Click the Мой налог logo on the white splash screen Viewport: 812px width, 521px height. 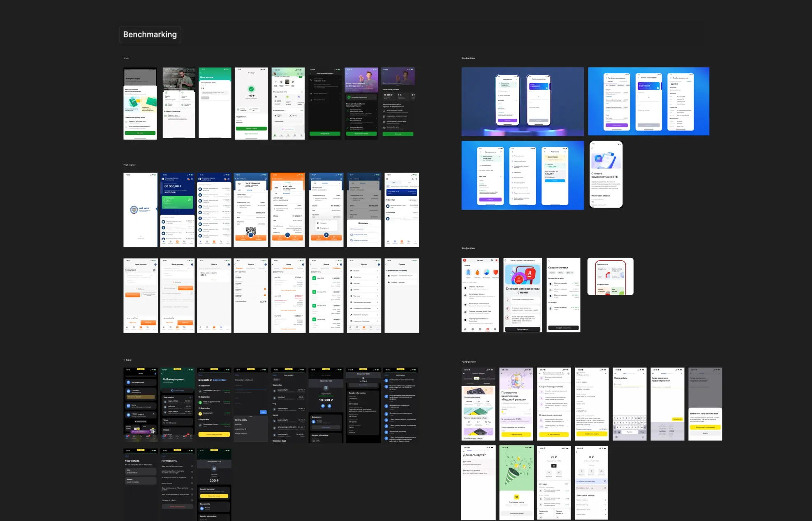click(140, 210)
